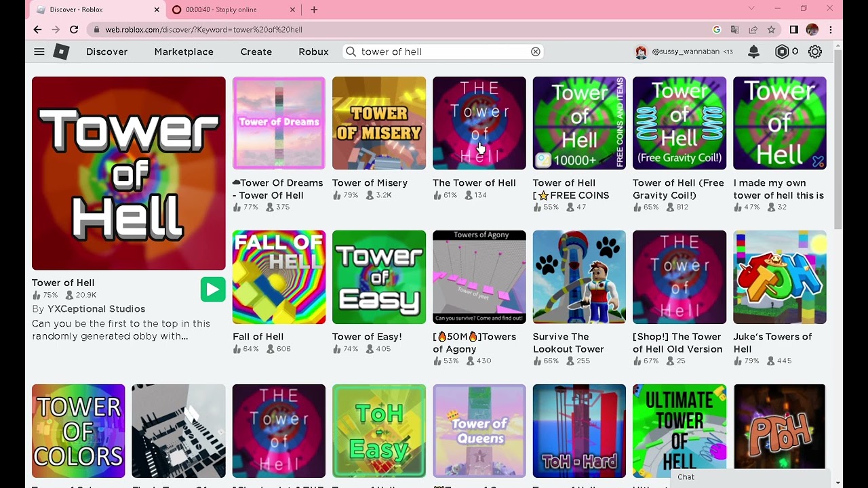The image size is (868, 488).
Task: Switch to the Stopky online tab
Action: [x=234, y=9]
